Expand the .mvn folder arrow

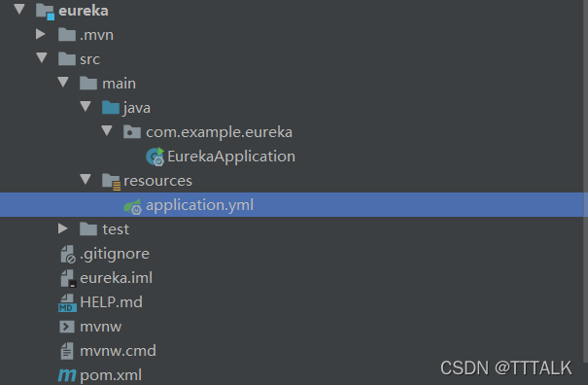(x=41, y=34)
